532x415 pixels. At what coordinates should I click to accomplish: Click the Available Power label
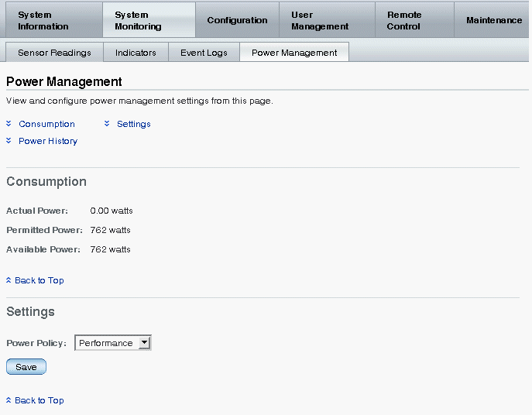point(43,249)
